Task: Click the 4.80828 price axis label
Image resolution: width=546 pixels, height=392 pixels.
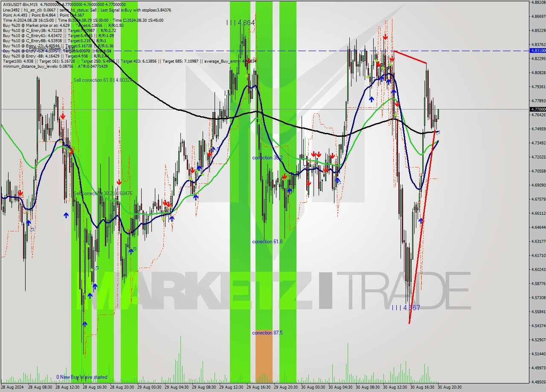Action: point(538,72)
